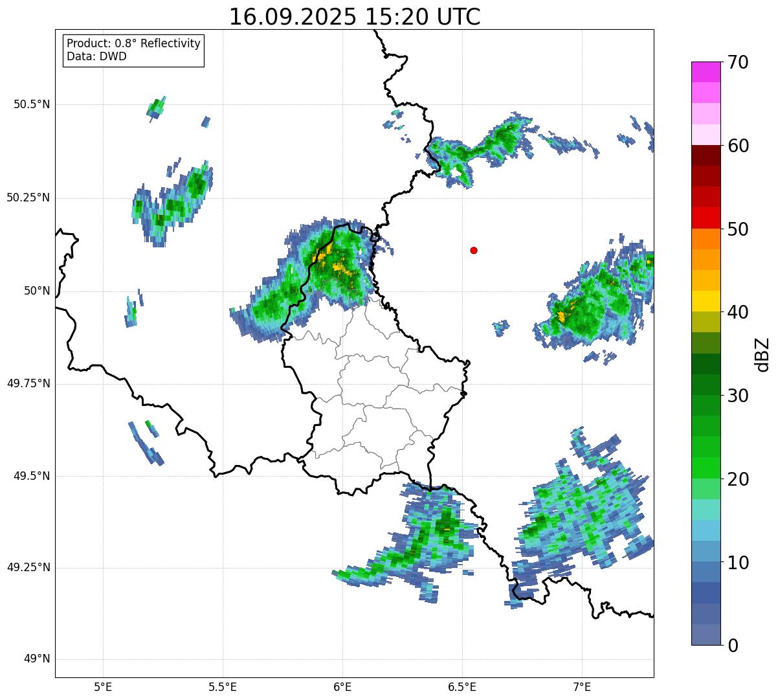The image size is (778, 700).
Task: Click the title "16.09.2025 15:20 UTC"
Action: point(355,17)
